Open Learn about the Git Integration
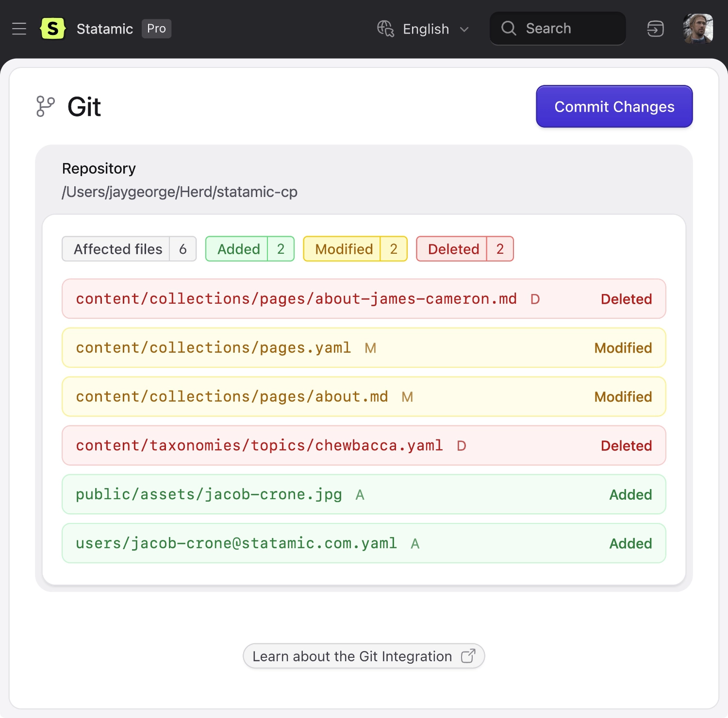Image resolution: width=728 pixels, height=718 pixels. tap(352, 656)
